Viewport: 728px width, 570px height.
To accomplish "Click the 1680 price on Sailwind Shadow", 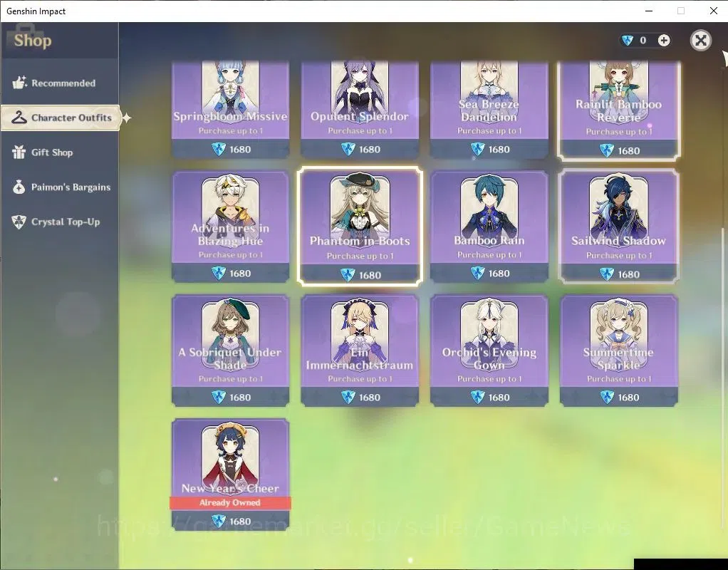I will (629, 274).
